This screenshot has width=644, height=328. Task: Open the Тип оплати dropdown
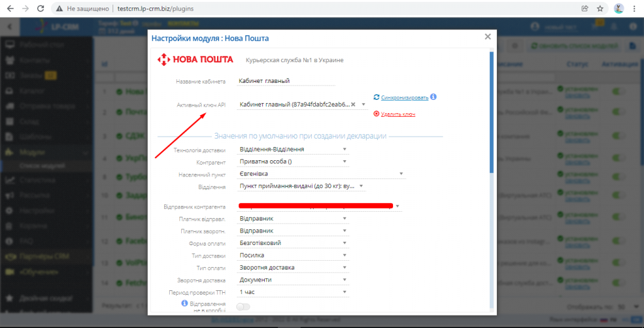[x=293, y=268]
